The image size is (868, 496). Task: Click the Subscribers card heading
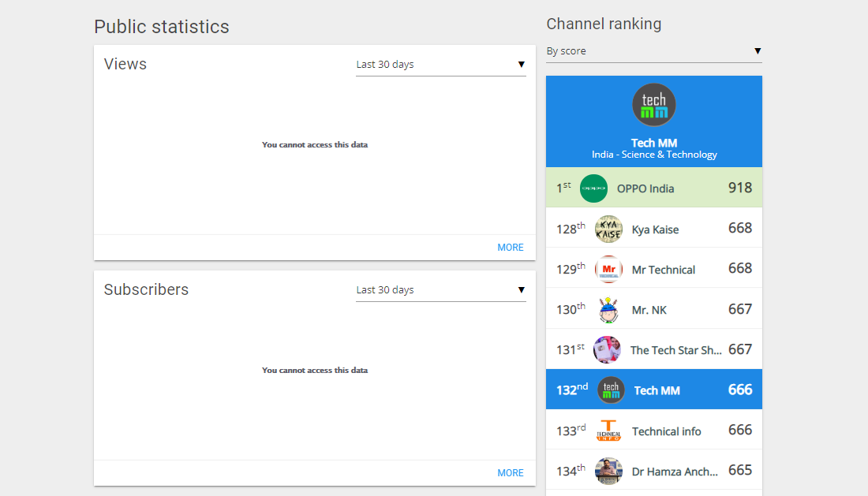point(146,289)
